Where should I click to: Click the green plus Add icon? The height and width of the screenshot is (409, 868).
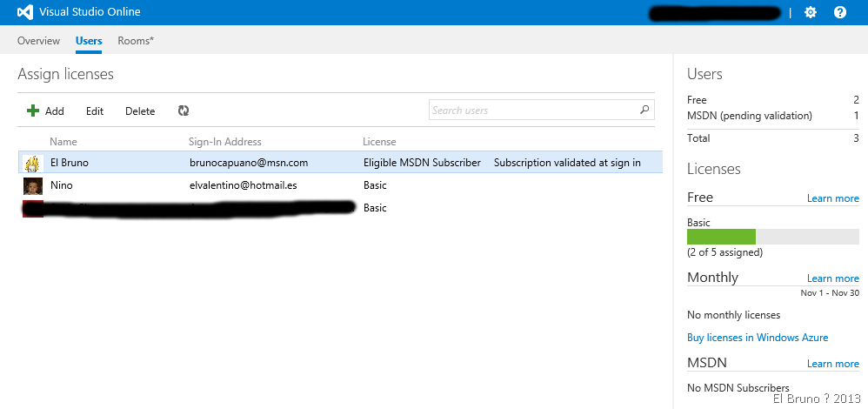tap(33, 111)
